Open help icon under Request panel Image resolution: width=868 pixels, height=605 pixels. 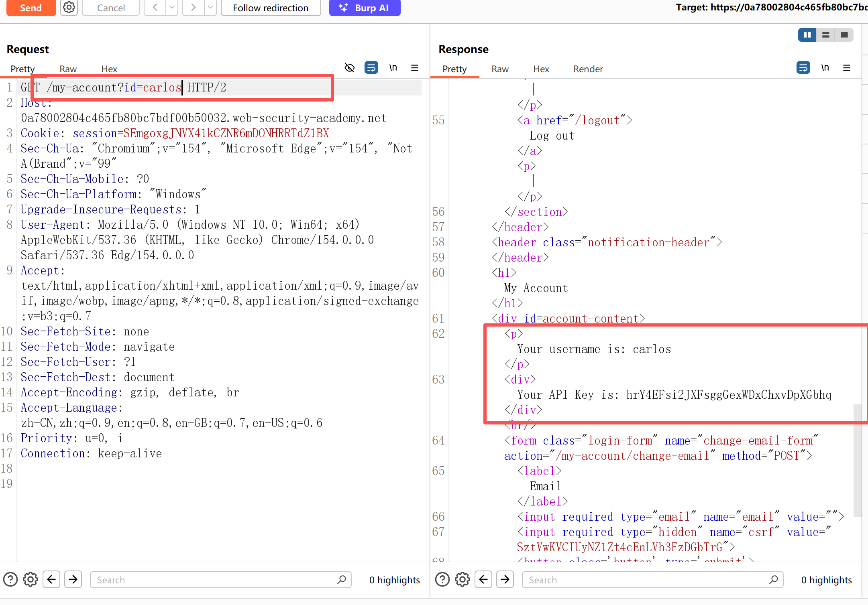click(x=10, y=580)
